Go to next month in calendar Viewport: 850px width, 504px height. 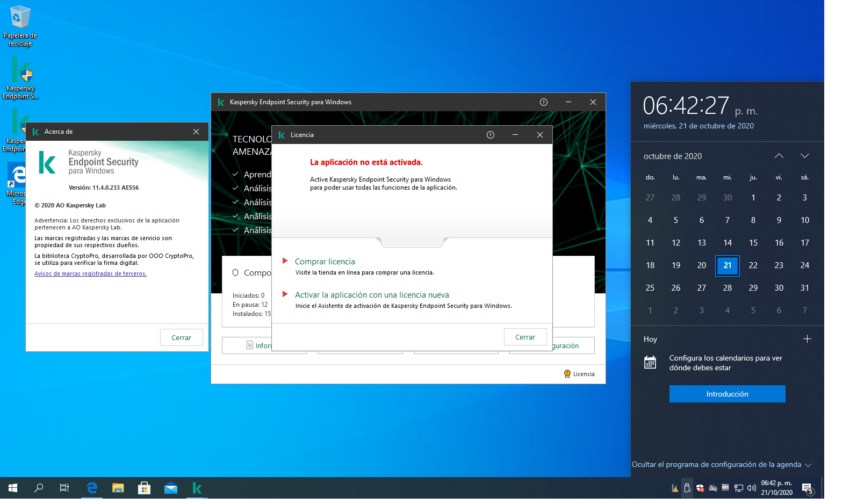pos(804,156)
